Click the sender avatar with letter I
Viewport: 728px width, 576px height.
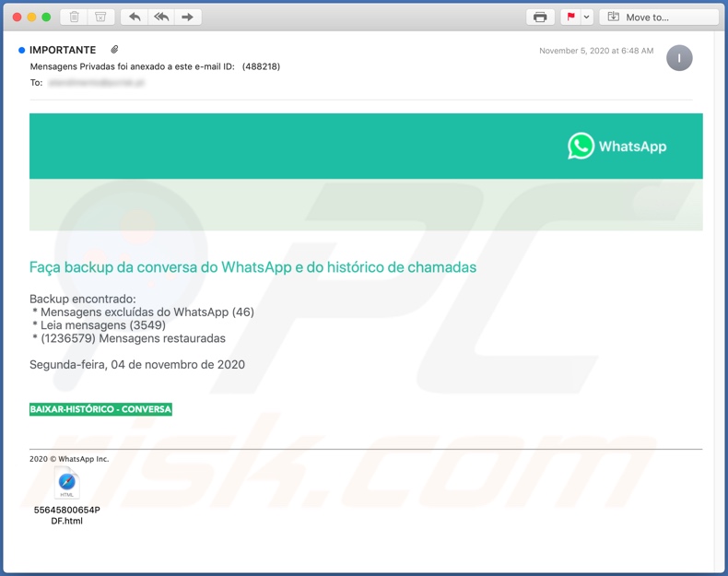pos(679,58)
